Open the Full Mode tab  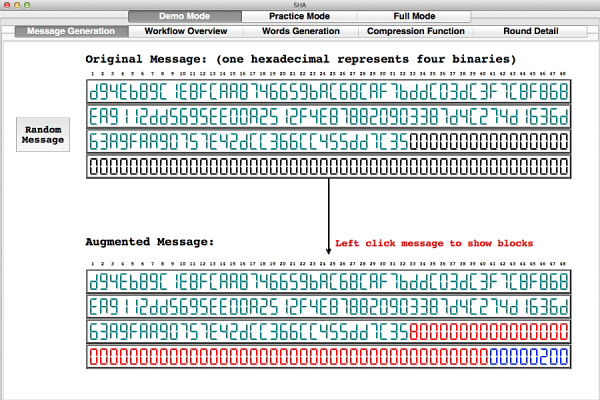tap(415, 17)
